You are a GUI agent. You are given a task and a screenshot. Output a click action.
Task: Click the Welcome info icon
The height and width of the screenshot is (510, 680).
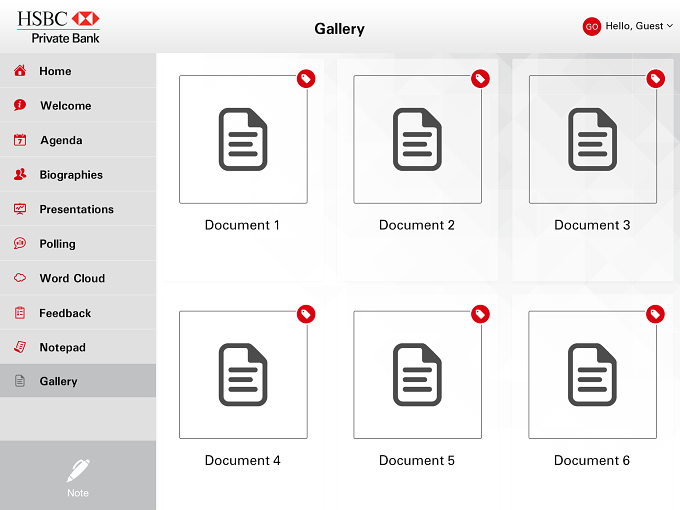coord(20,105)
